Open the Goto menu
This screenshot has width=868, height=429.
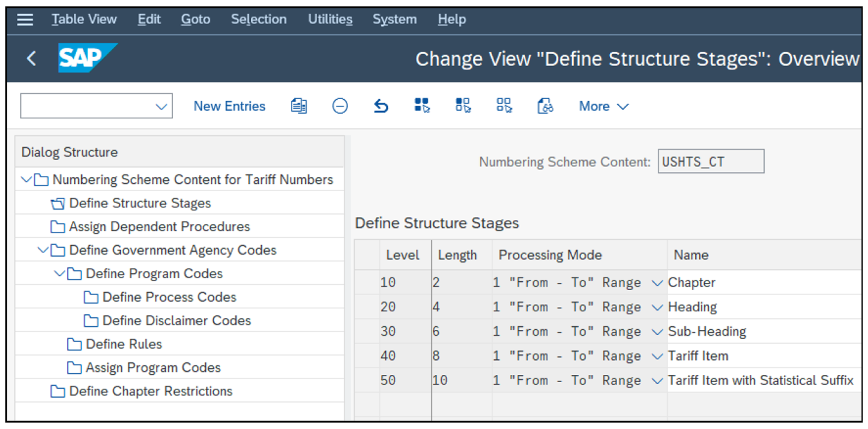pos(196,19)
